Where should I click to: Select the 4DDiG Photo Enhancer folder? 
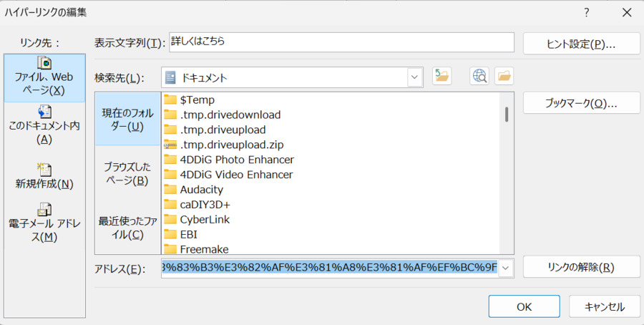click(x=229, y=160)
